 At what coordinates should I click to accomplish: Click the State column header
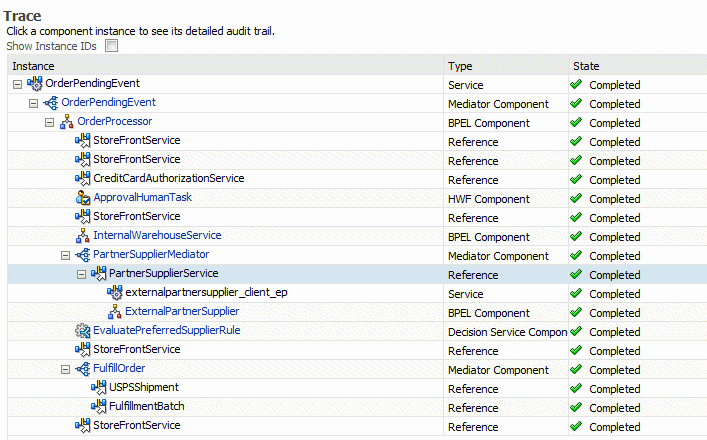coord(586,66)
